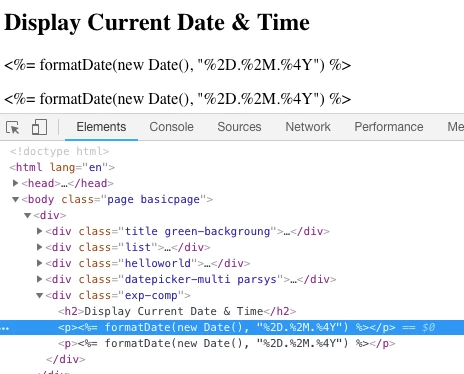Select the doctype html line
This screenshot has width=464, height=374.
coord(60,151)
